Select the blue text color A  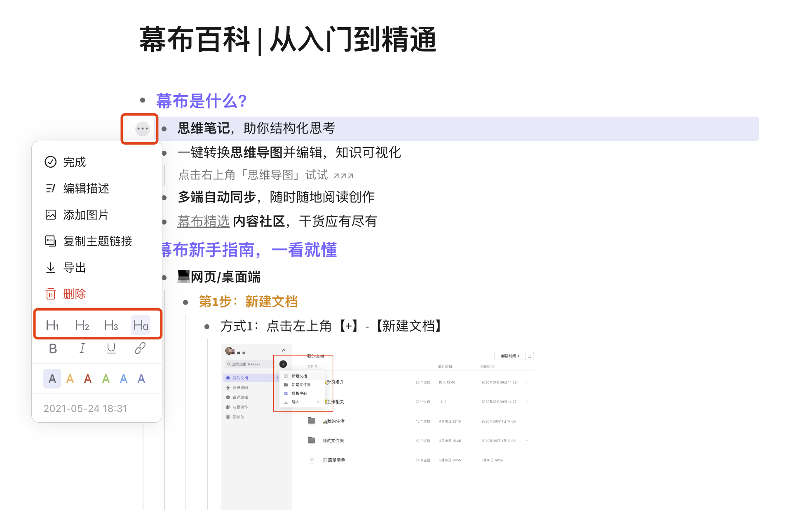point(124,379)
